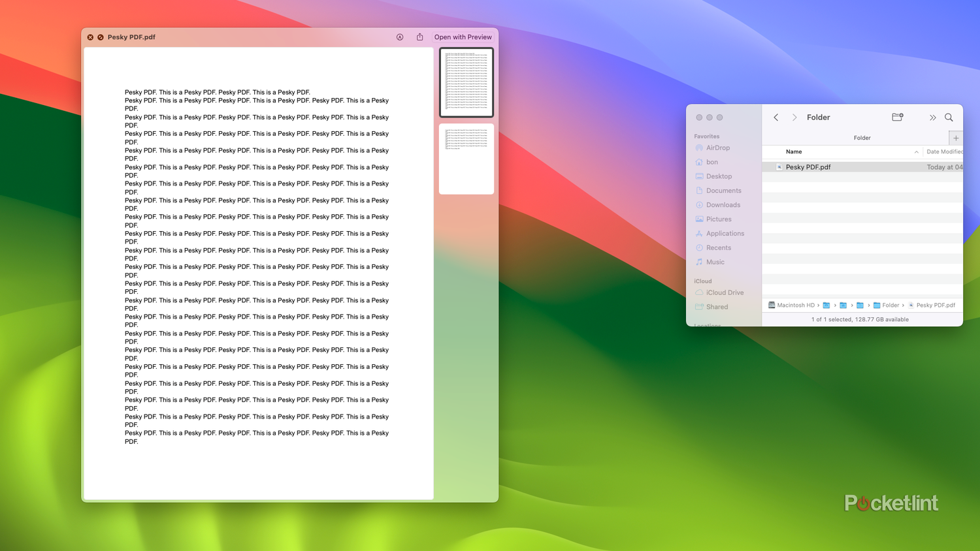Click Pesky PDF.pdf in the path bar
The height and width of the screenshot is (551, 980).
[931, 305]
